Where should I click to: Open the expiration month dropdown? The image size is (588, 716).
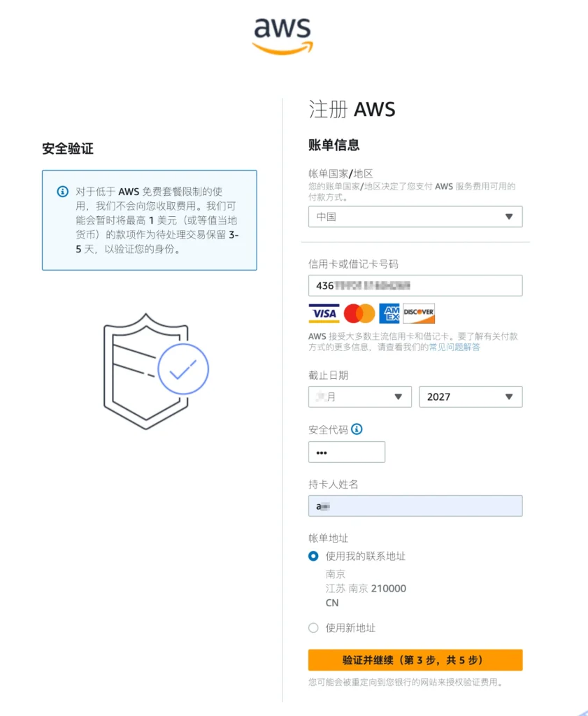[359, 396]
